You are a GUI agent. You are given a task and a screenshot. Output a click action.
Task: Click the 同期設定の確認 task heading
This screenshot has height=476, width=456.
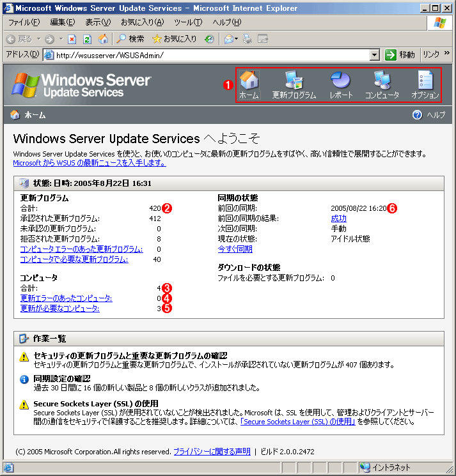pos(61,378)
